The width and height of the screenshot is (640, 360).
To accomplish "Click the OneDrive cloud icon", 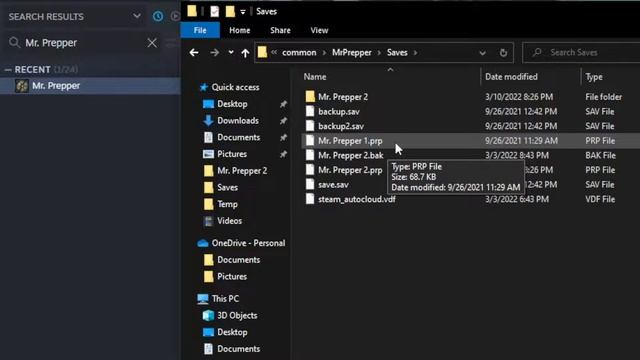I will [x=203, y=243].
